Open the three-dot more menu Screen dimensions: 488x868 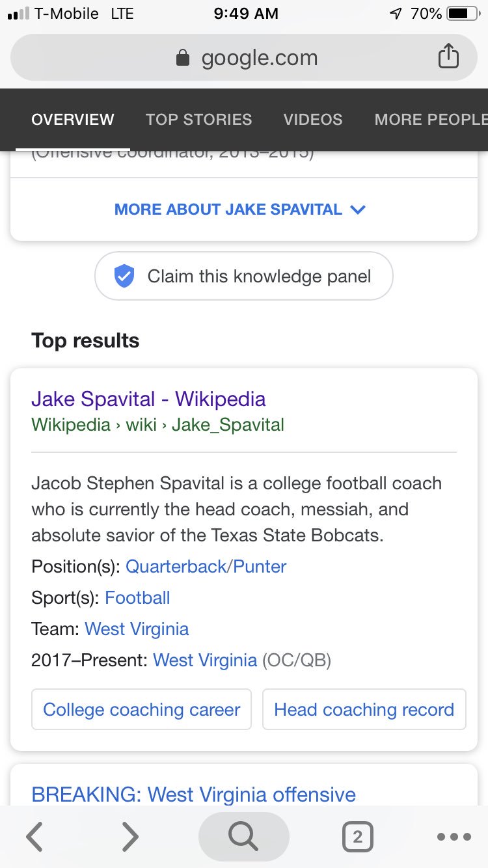point(454,837)
